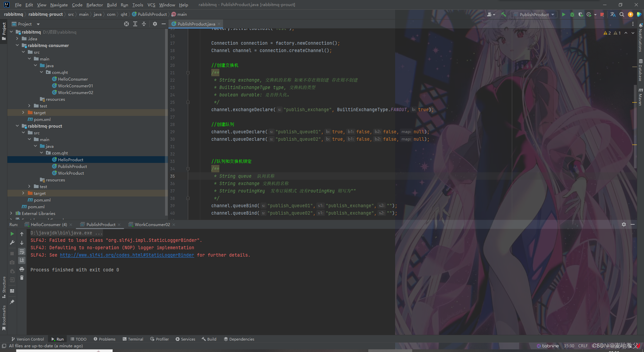Start debugging with the bug icon
This screenshot has height=352, width=644.
tap(572, 14)
